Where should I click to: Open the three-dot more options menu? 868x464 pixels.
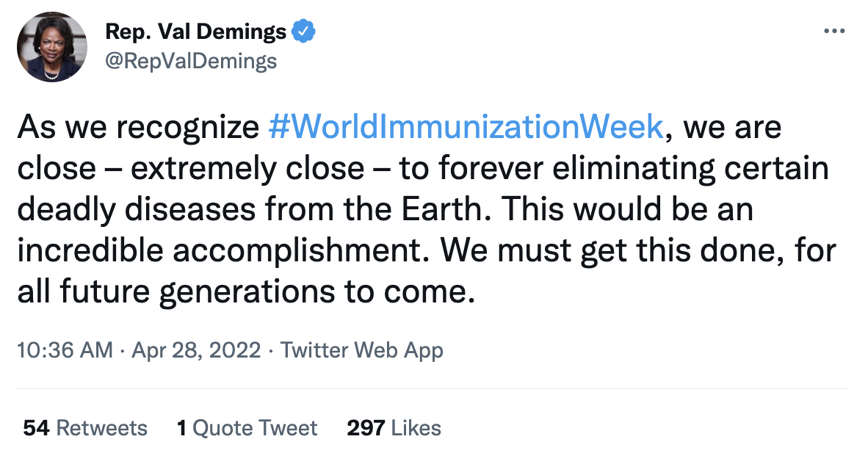[x=834, y=31]
